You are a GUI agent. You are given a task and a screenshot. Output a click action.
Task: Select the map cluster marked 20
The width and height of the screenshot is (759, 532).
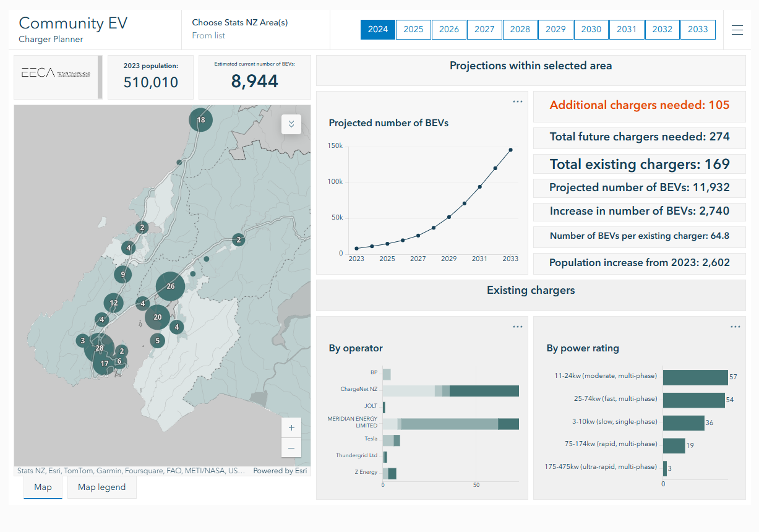coord(158,317)
